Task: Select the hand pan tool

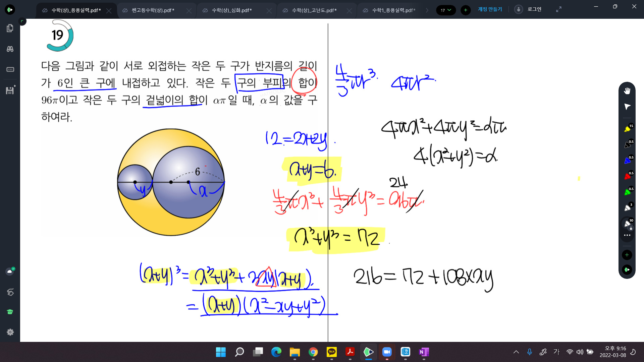Action: pyautogui.click(x=627, y=91)
